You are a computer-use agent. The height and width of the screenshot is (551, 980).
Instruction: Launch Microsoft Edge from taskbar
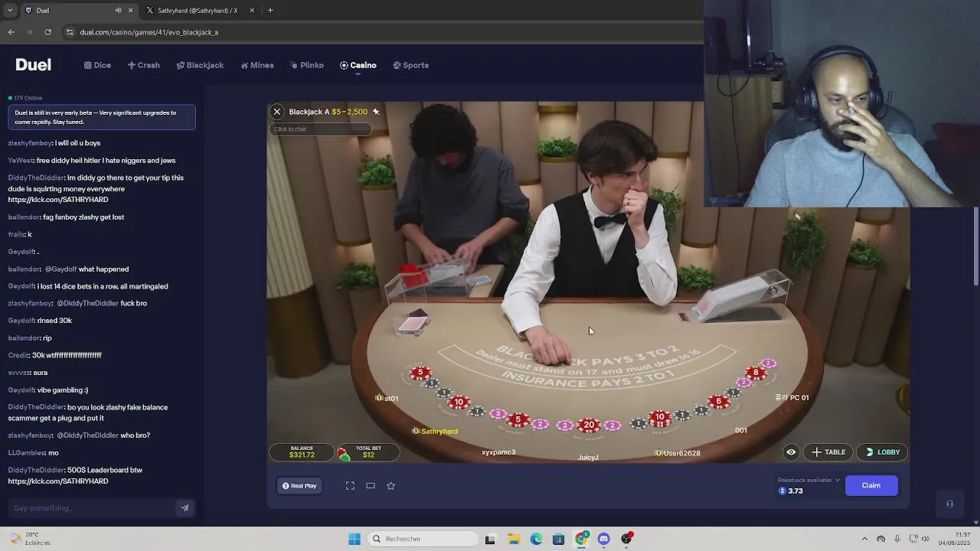tap(536, 539)
